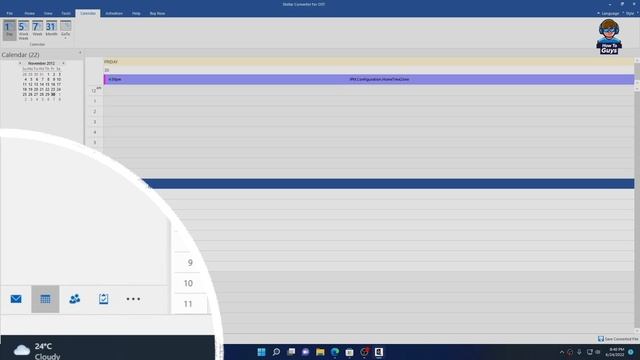Click Save Converted File button
This screenshot has width=640, height=360.
[x=618, y=339]
